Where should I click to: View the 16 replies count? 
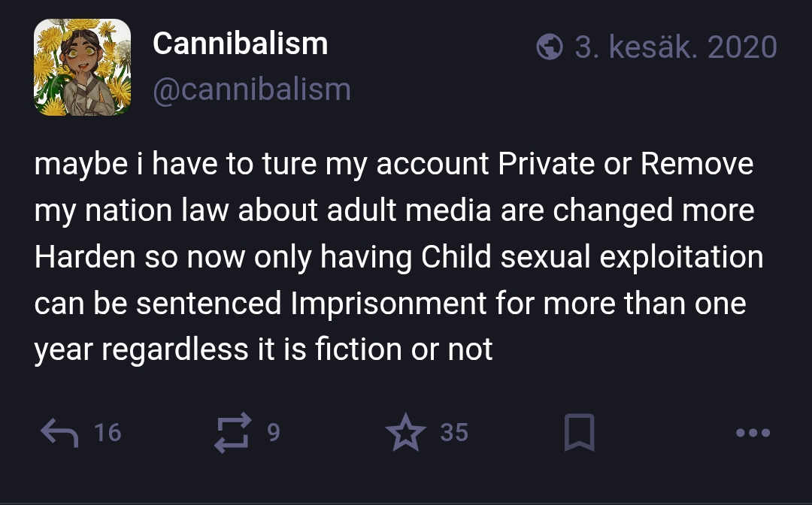tap(108, 433)
